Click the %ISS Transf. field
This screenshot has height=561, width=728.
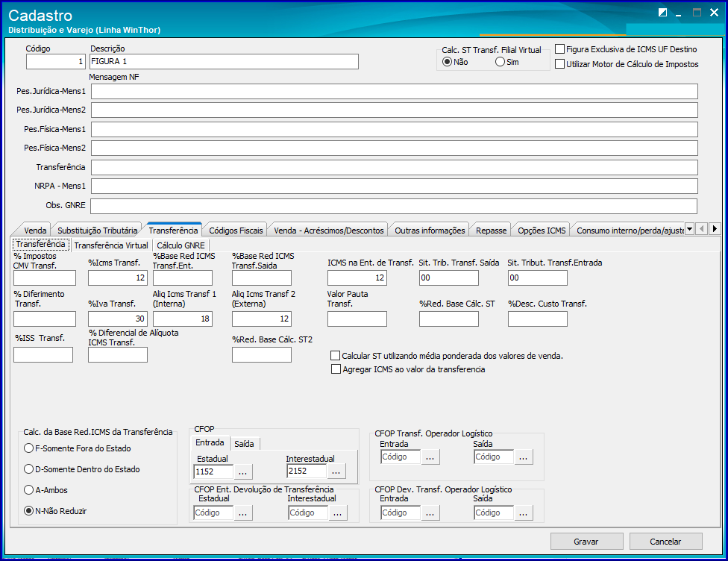coord(43,355)
